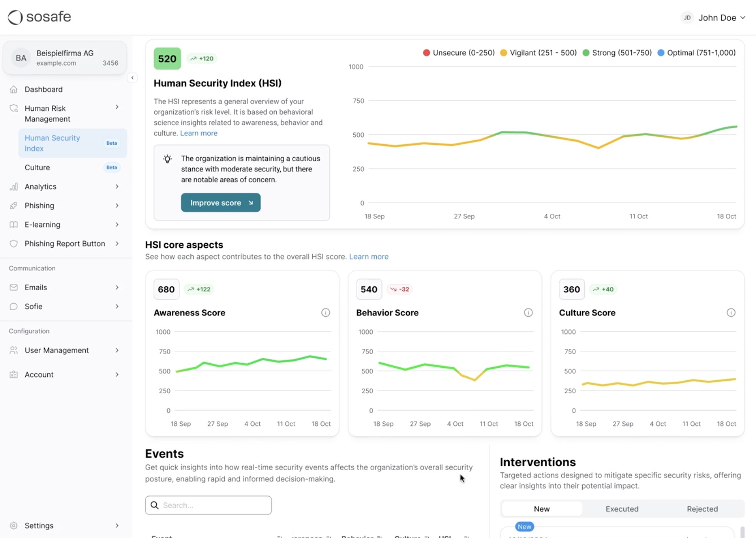The image size is (756, 538).
Task: Open Behavior Score info icon
Action: click(528, 312)
